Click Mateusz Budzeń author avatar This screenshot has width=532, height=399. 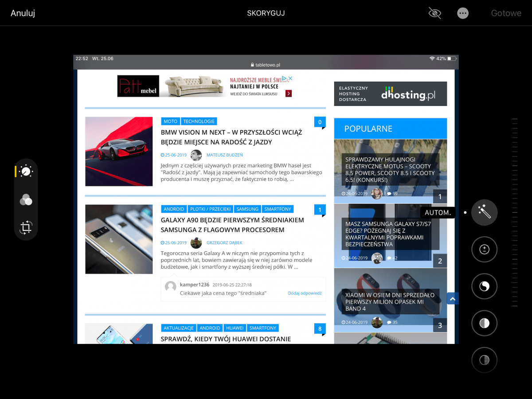tap(196, 155)
